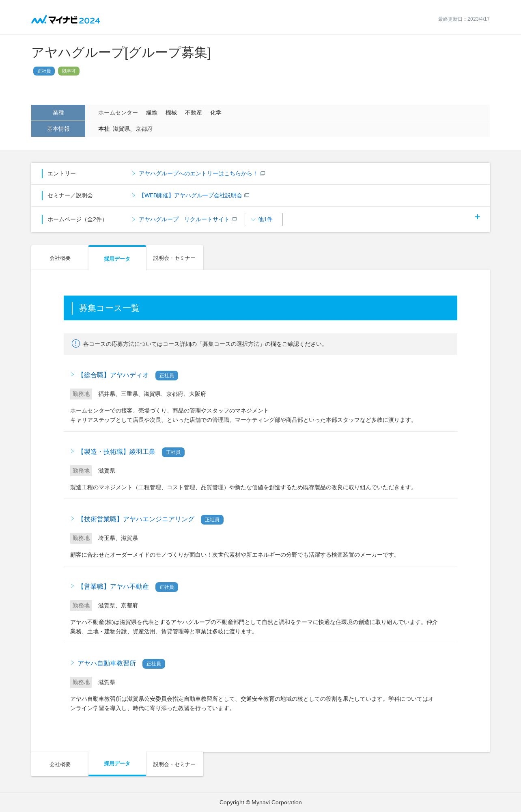Open 【WEB開催】アヤハグループ会社説明会 link
Viewport: 521px width, 812px height.
coord(190,195)
